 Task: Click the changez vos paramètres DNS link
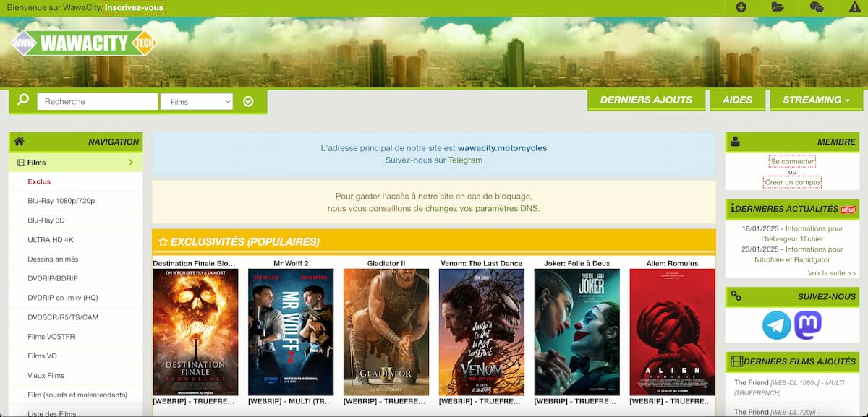tap(482, 208)
